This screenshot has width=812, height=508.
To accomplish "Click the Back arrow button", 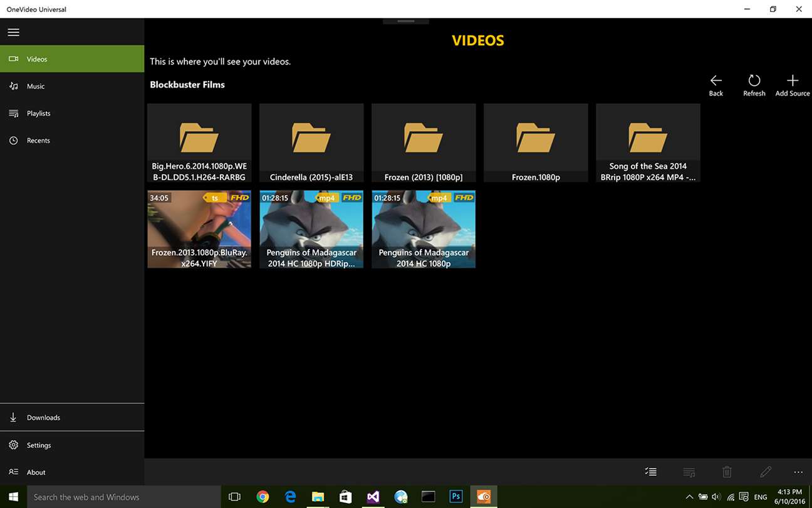I will pyautogui.click(x=716, y=85).
